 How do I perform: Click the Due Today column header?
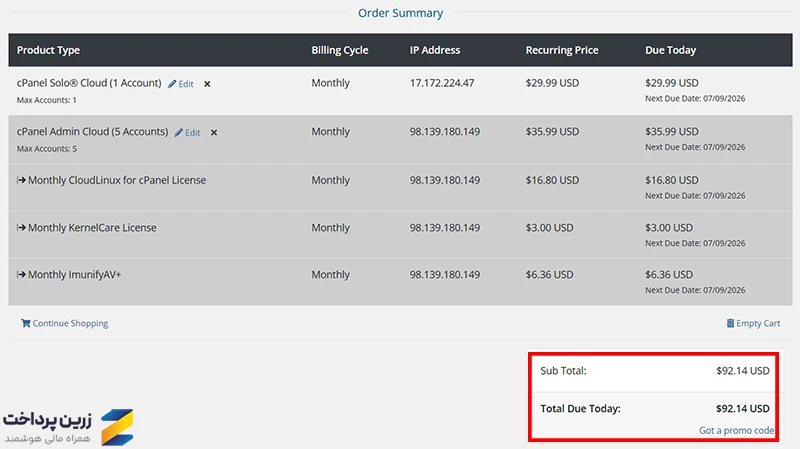pyautogui.click(x=670, y=50)
